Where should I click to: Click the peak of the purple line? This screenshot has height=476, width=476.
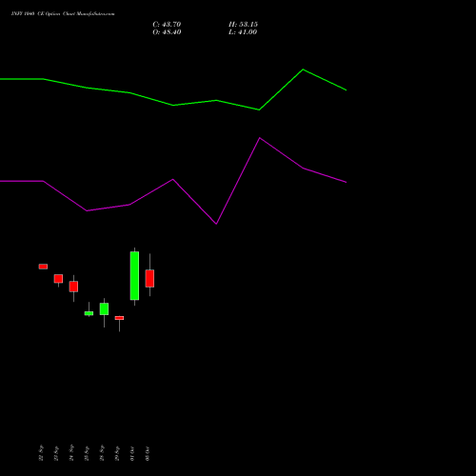coord(260,138)
